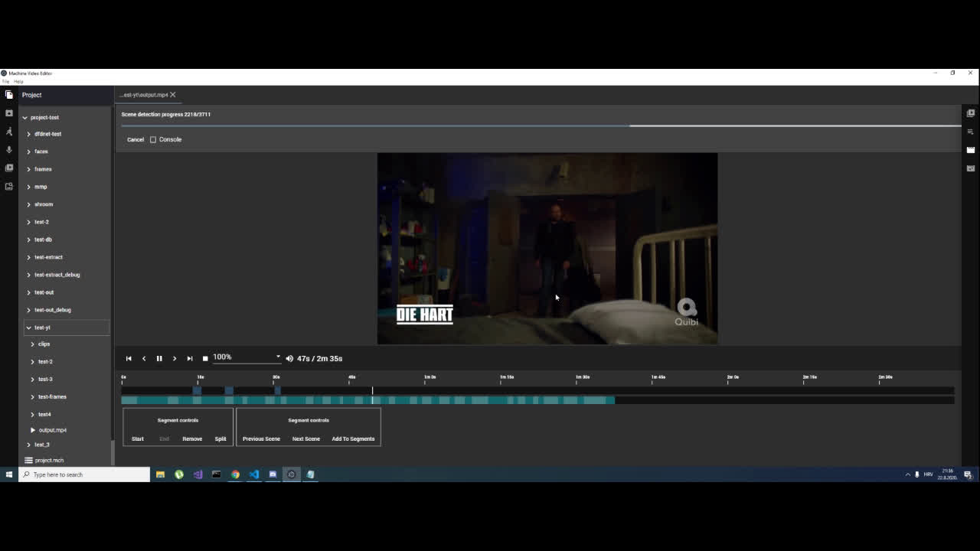Open the person detection tool in left sidebar
Image resolution: width=980 pixels, height=551 pixels.
[x=8, y=131]
